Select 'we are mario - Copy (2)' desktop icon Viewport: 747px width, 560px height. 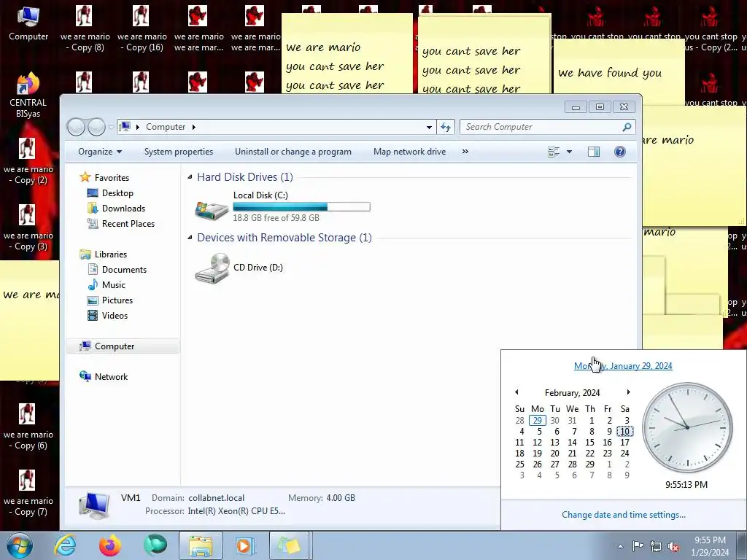pos(28,161)
